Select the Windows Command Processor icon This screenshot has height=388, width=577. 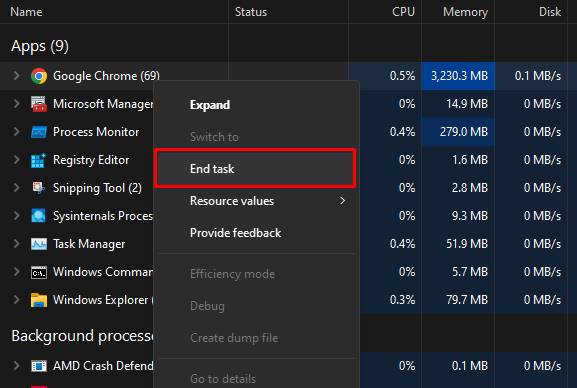coord(39,272)
